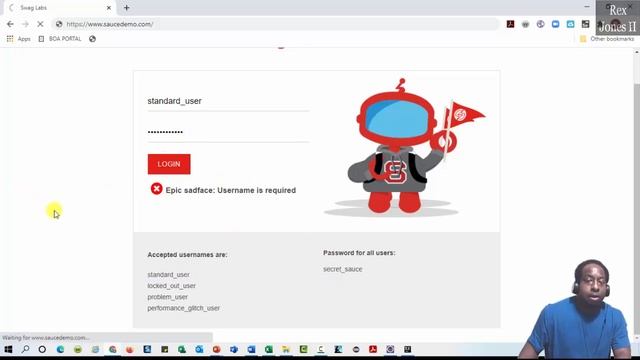
Task: Click 'standard_user' in accepted usernames list
Action: coord(169,275)
